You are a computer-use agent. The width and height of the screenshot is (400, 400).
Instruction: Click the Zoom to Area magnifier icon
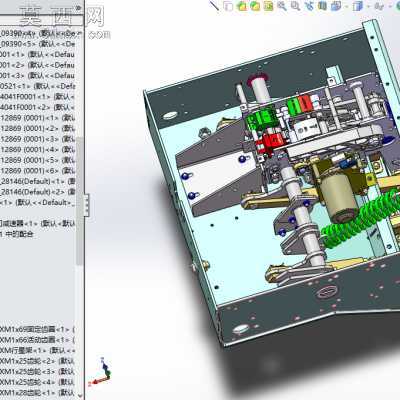[x=295, y=6]
